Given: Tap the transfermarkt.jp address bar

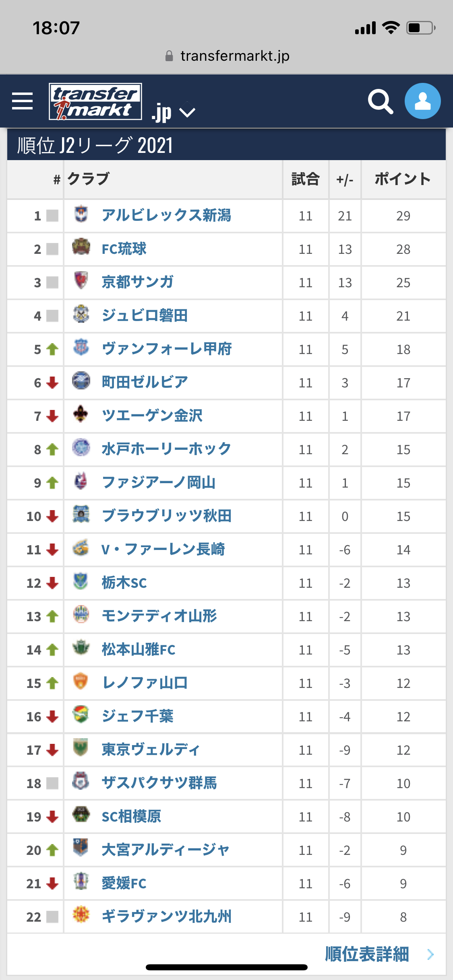Looking at the screenshot, I should click(x=227, y=56).
